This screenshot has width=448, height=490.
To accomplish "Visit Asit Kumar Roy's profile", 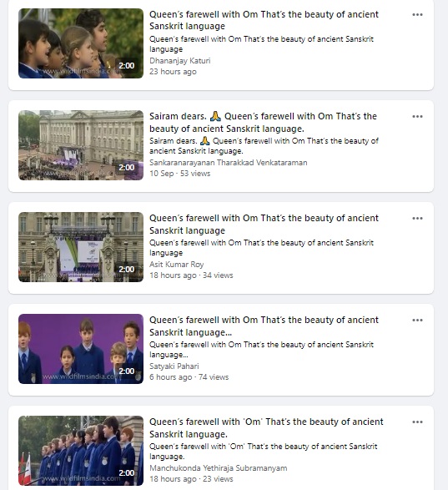I will (177, 265).
